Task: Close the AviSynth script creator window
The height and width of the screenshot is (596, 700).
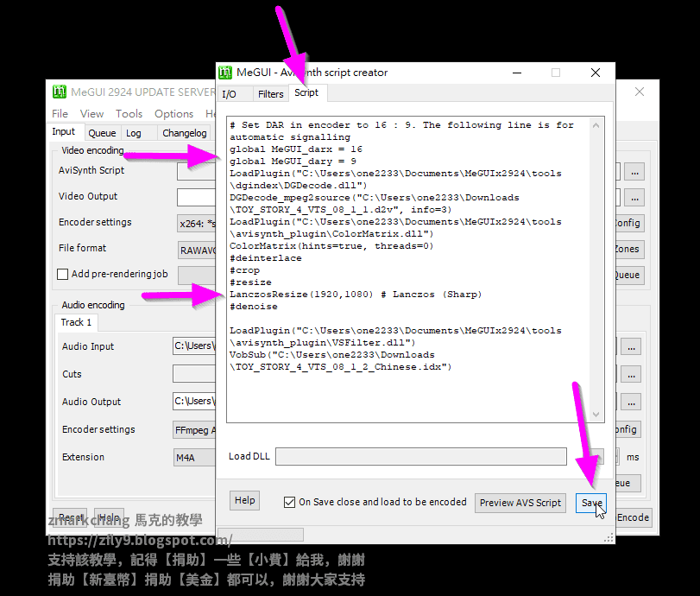Action: [x=596, y=73]
